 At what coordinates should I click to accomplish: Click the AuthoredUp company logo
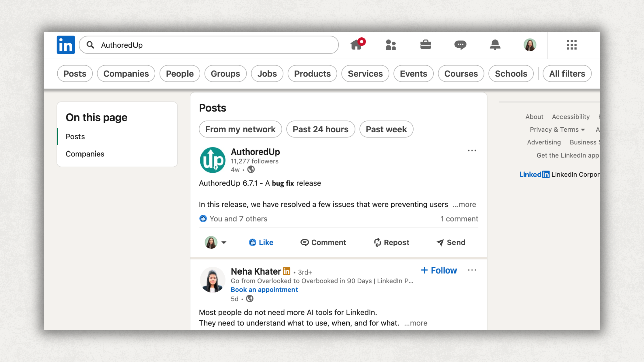(x=213, y=160)
